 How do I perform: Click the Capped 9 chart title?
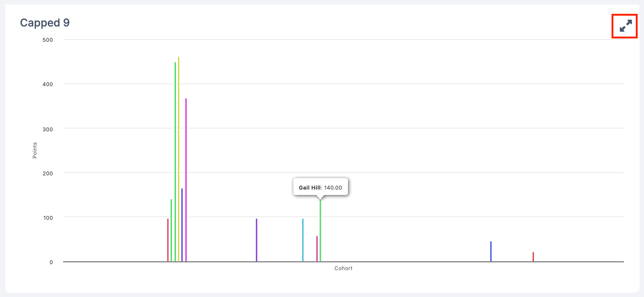pos(45,23)
